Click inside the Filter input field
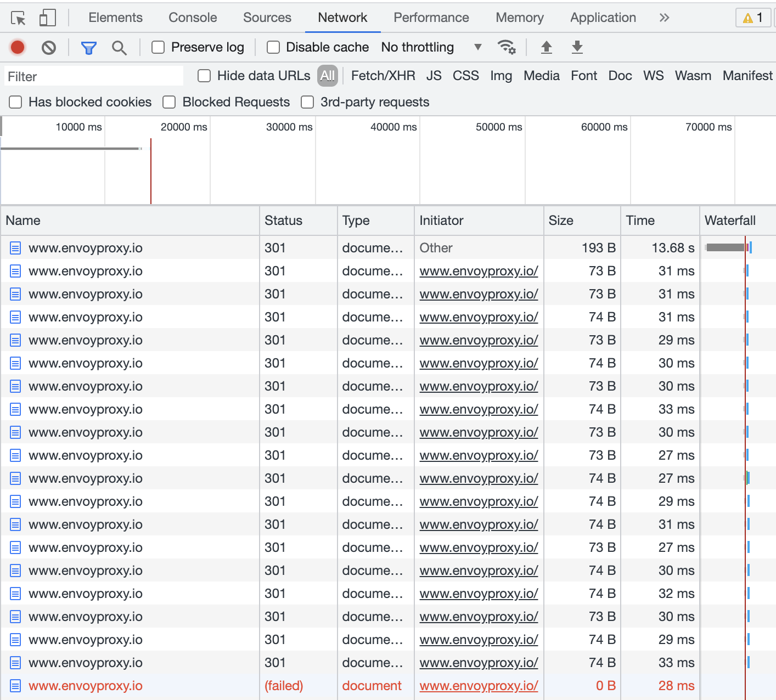776x700 pixels. click(93, 76)
